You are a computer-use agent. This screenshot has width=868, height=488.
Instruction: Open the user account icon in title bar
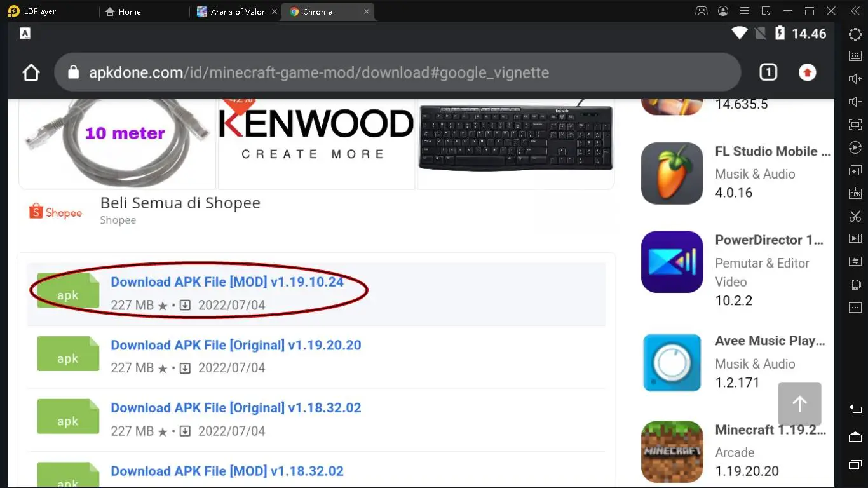click(x=723, y=11)
